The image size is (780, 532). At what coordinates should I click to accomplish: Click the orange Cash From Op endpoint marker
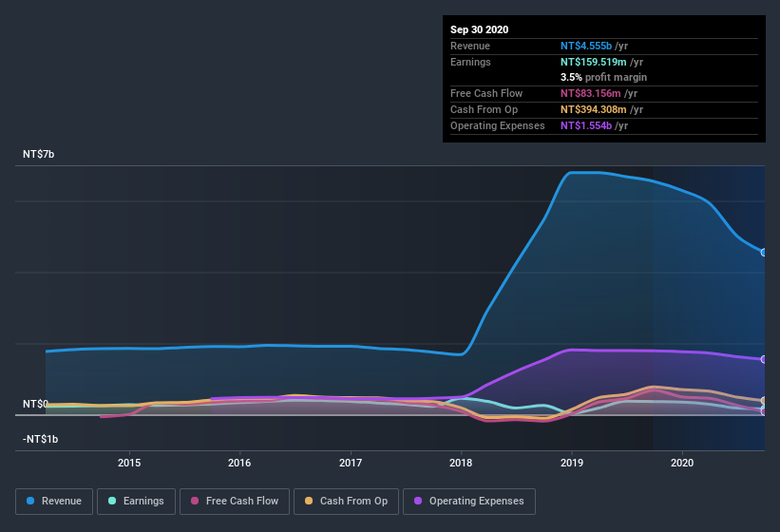pos(764,401)
